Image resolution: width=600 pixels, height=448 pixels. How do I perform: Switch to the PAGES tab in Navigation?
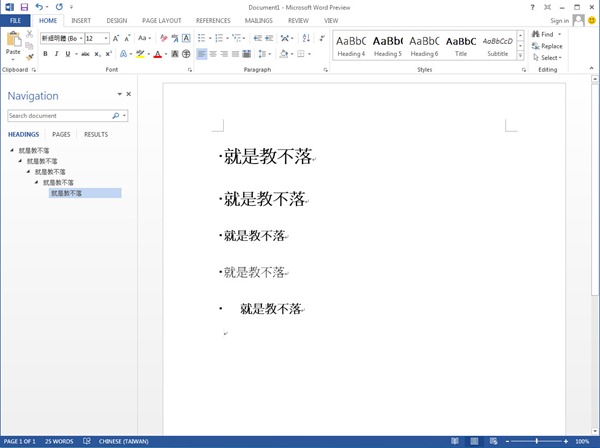(61, 134)
